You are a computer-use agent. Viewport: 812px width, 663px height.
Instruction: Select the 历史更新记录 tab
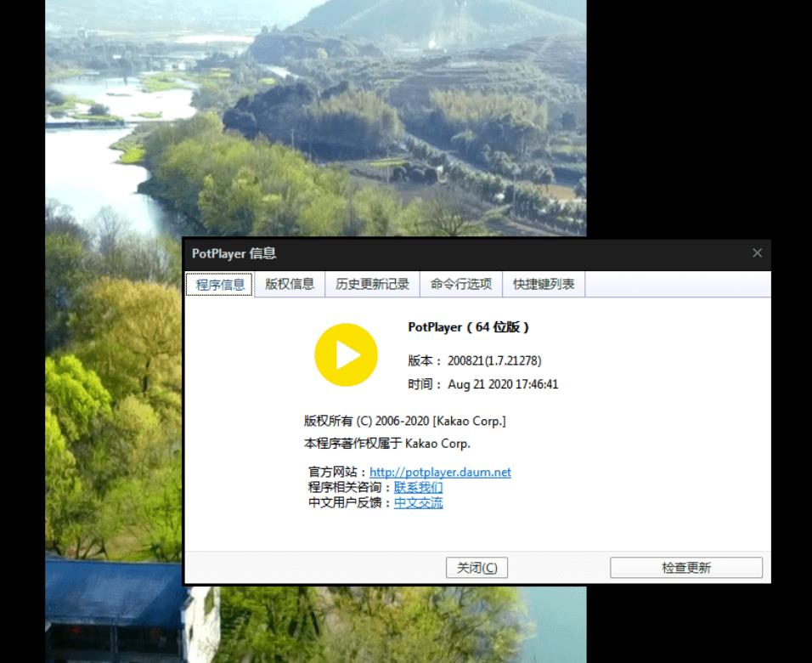(375, 285)
